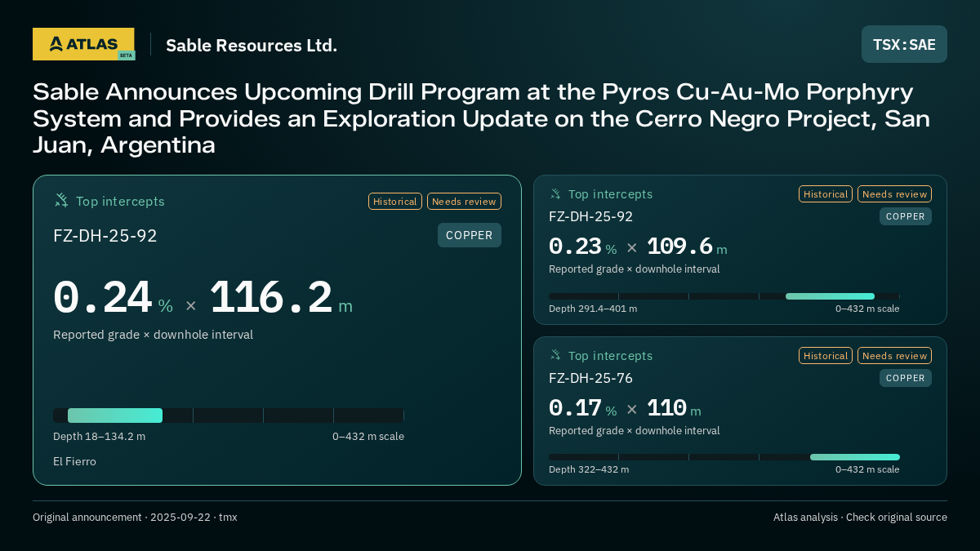Click the 109.6 m interval value
This screenshot has width=980, height=551.
[x=687, y=247]
